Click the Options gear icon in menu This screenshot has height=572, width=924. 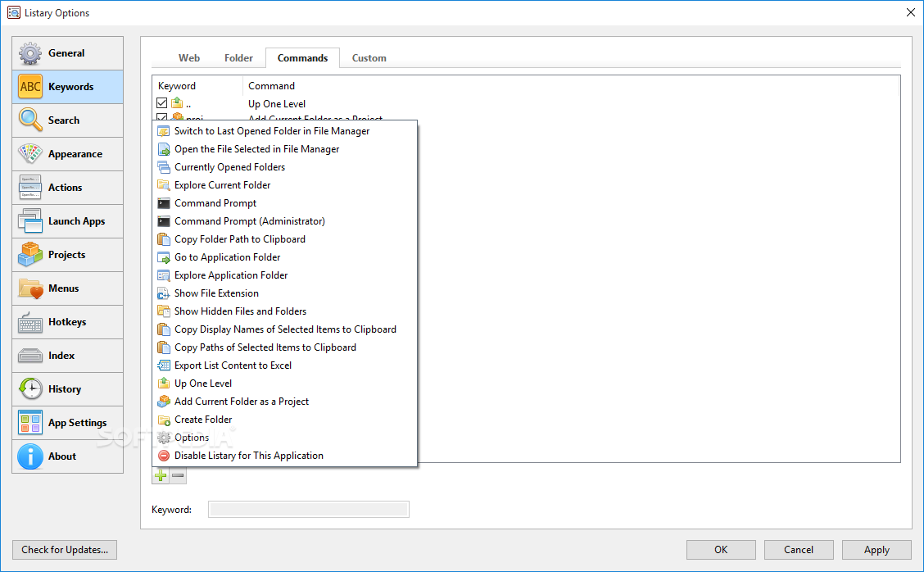(164, 438)
